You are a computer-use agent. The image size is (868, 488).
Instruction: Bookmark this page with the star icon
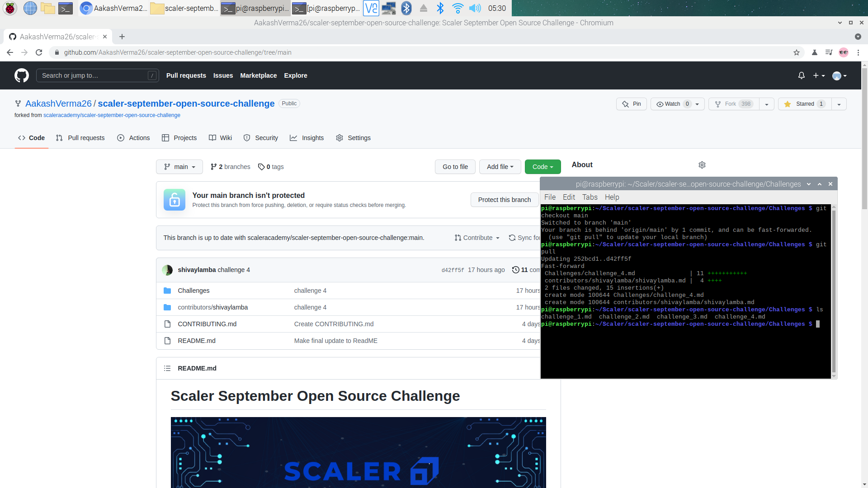[797, 52]
